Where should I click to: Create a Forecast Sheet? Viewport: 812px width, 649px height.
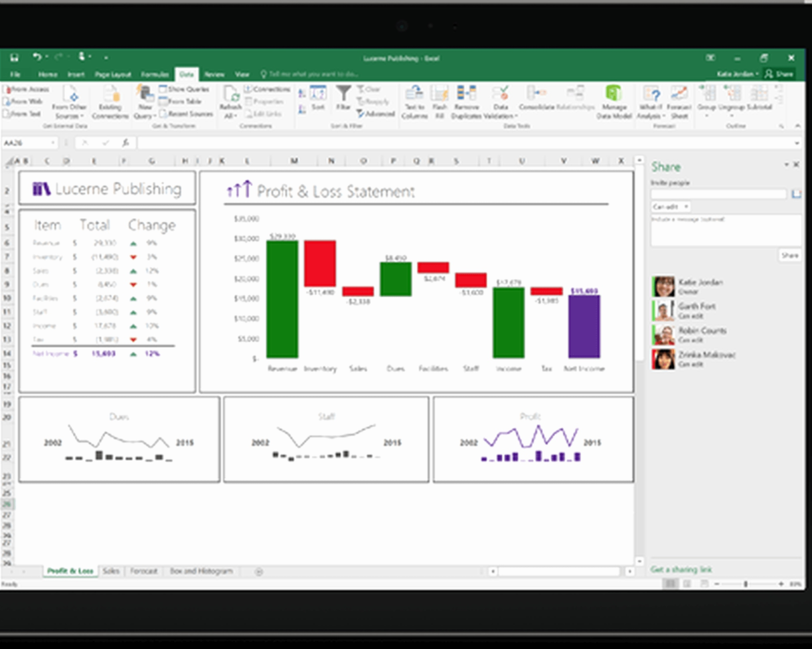pyautogui.click(x=679, y=102)
